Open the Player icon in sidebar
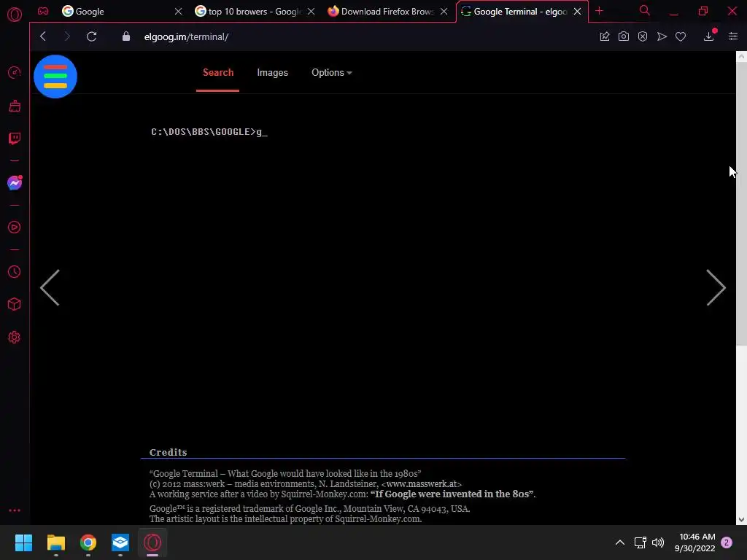The image size is (747, 560). click(x=15, y=227)
